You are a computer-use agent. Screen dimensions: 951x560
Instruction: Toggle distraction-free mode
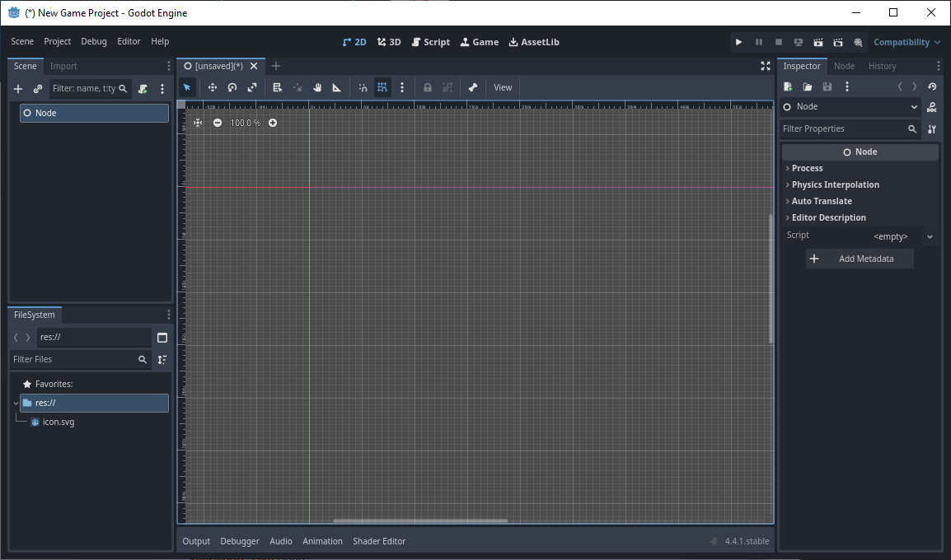point(766,66)
